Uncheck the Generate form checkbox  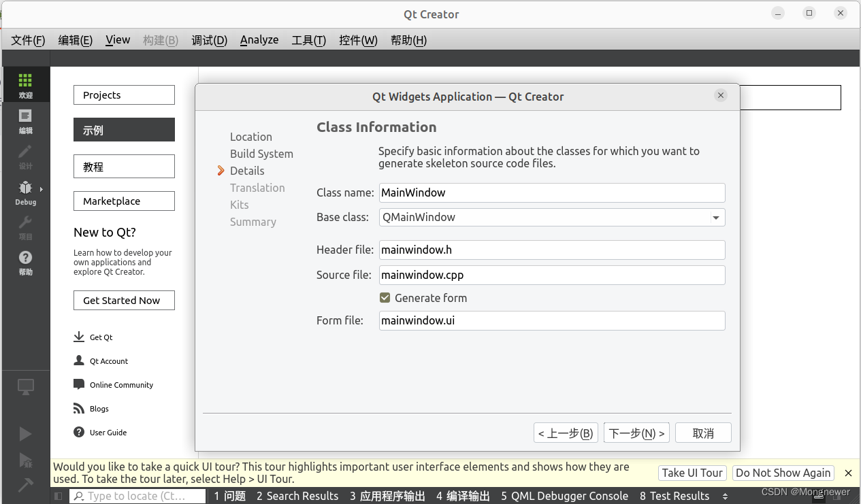pyautogui.click(x=385, y=297)
